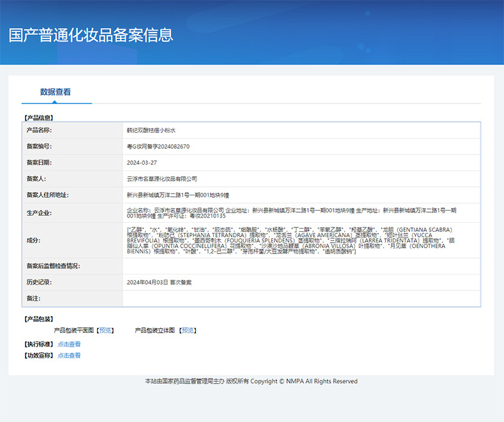Viewport: 504px width, 422px height.
Task: Click the 【产品包装】 section heading
Action: point(38,319)
